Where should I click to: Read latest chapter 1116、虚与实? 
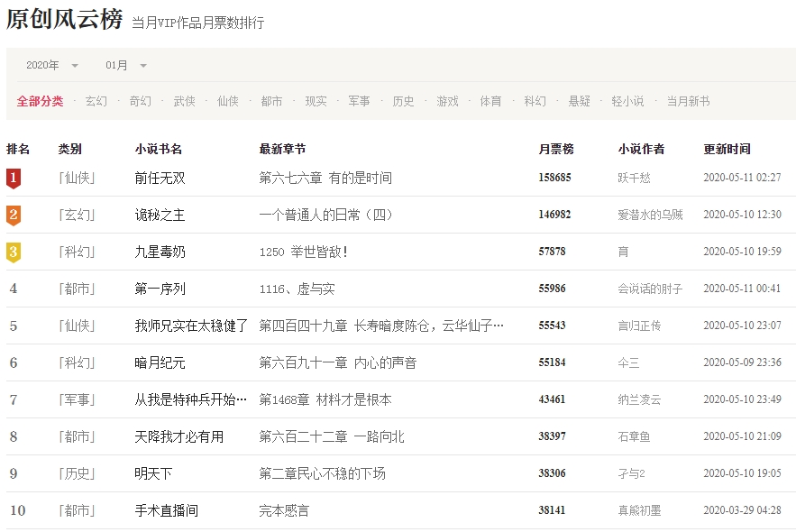tap(297, 289)
